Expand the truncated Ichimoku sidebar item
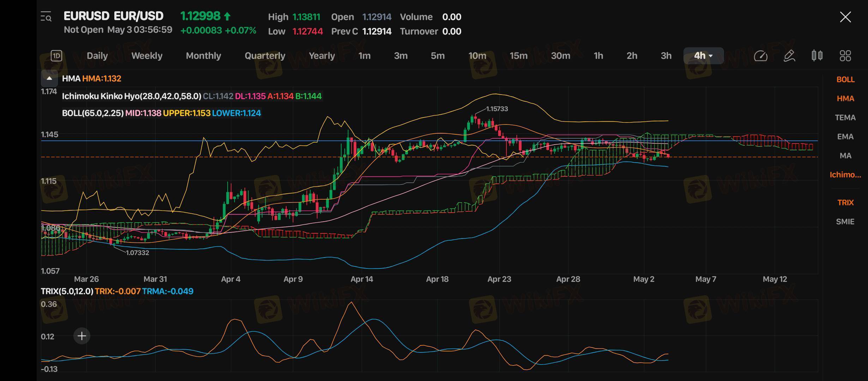868x381 pixels. [845, 175]
